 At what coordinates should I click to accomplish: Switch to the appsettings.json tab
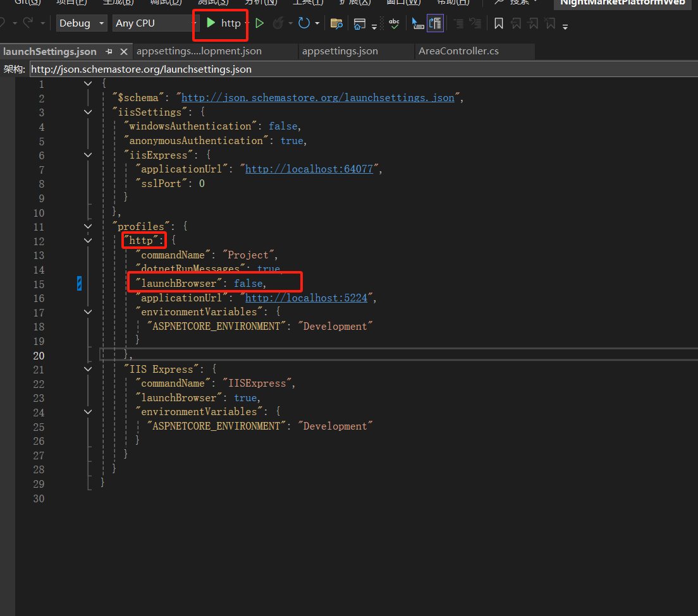coord(340,51)
